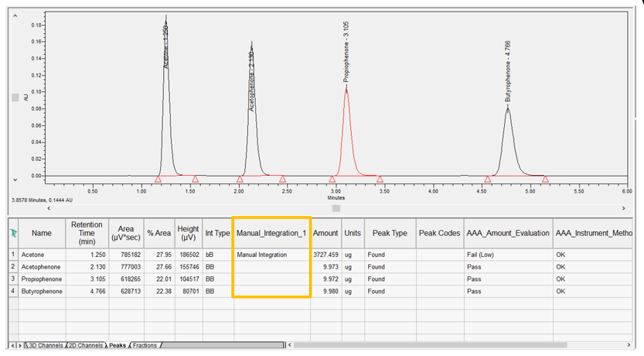Select row 1 header for Acetone
Screen dimensions: 644x356
click(x=12, y=255)
